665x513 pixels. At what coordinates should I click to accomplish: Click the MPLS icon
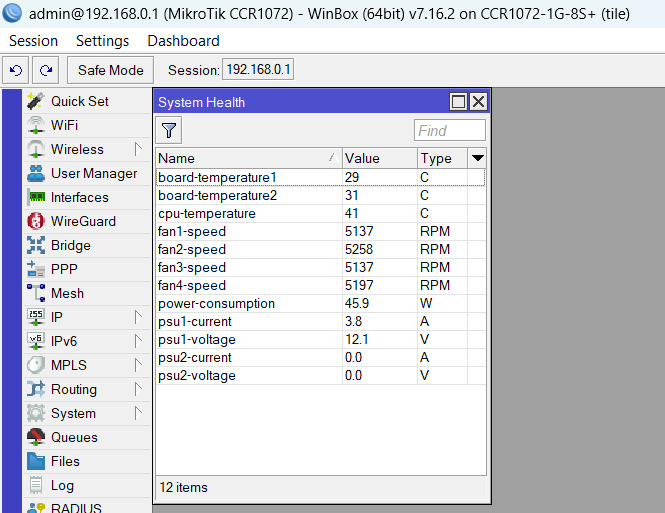(36, 365)
